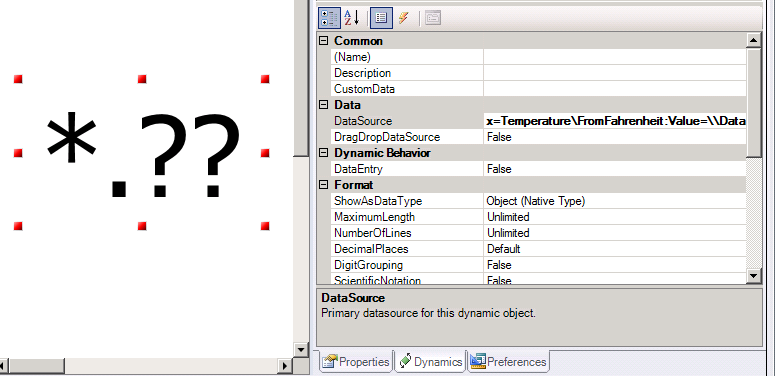This screenshot has height=376, width=775.
Task: Select the Description property label
Action: click(362, 73)
